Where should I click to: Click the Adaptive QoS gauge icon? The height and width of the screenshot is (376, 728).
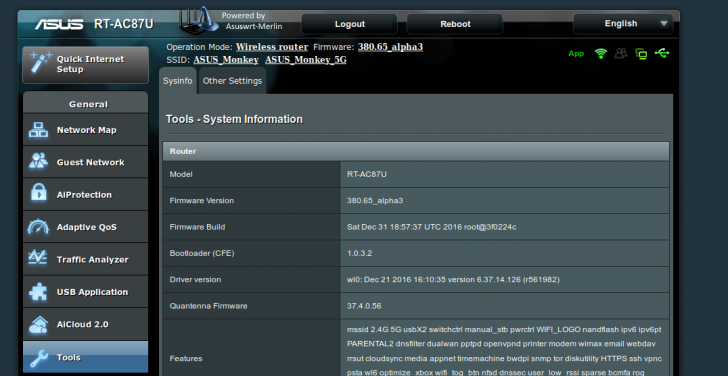(x=38, y=227)
